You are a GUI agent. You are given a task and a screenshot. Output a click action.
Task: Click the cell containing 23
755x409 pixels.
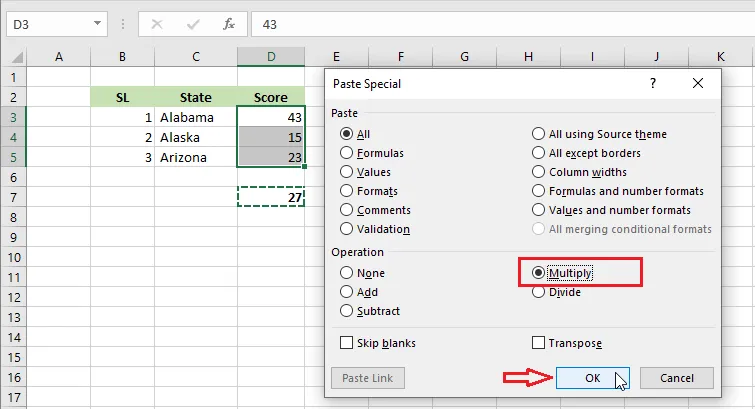pos(271,157)
